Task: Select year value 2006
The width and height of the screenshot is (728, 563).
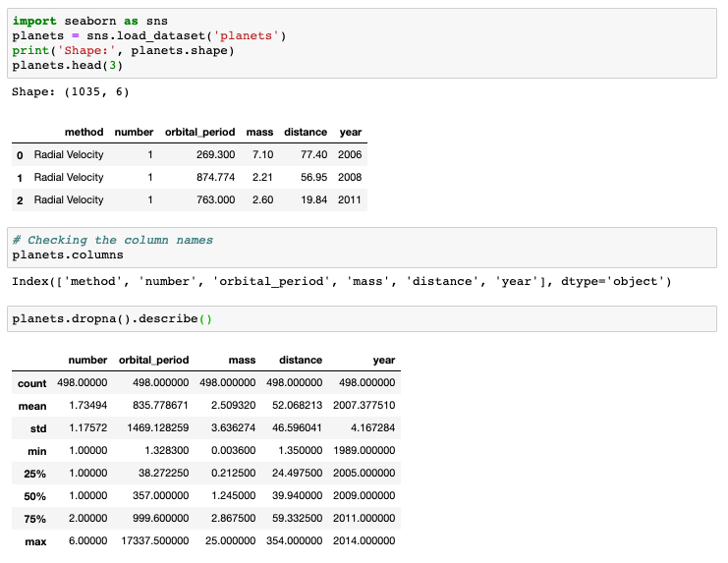Action: 350,154
